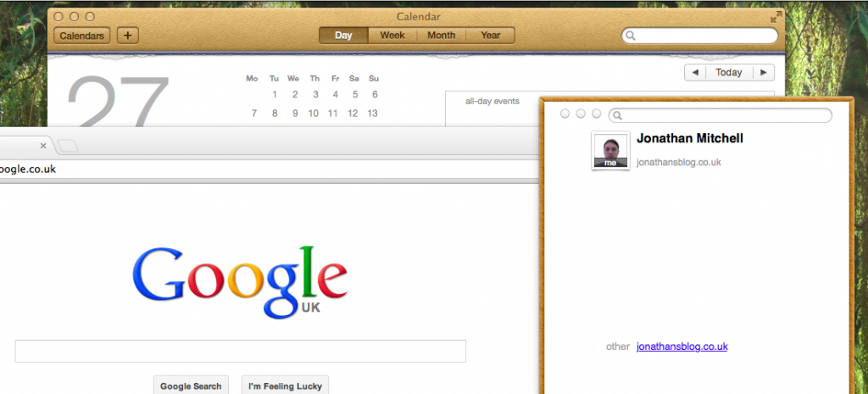Go to previous day arrow
Screen dimensions: 868x394
coord(695,73)
